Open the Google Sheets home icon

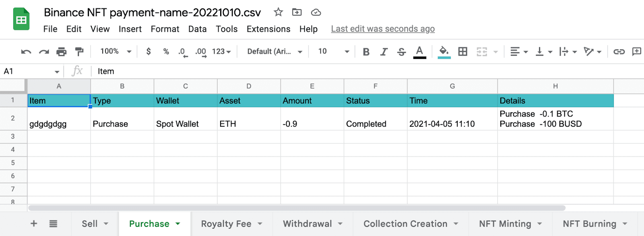click(21, 19)
